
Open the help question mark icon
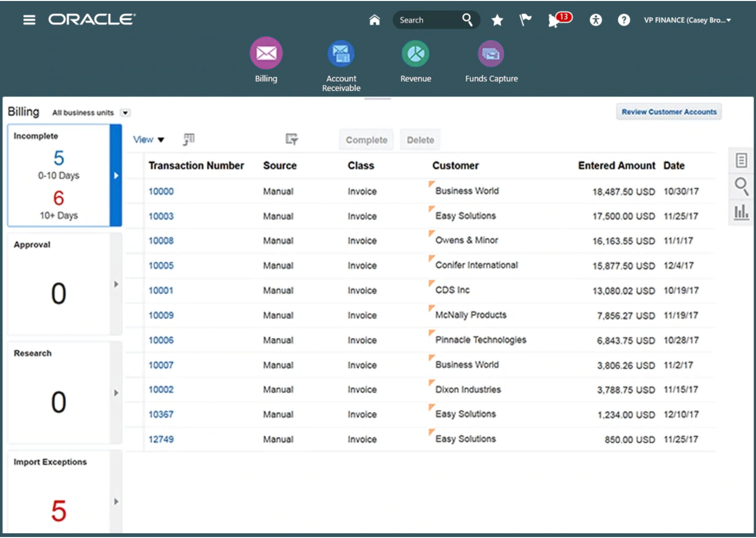624,20
